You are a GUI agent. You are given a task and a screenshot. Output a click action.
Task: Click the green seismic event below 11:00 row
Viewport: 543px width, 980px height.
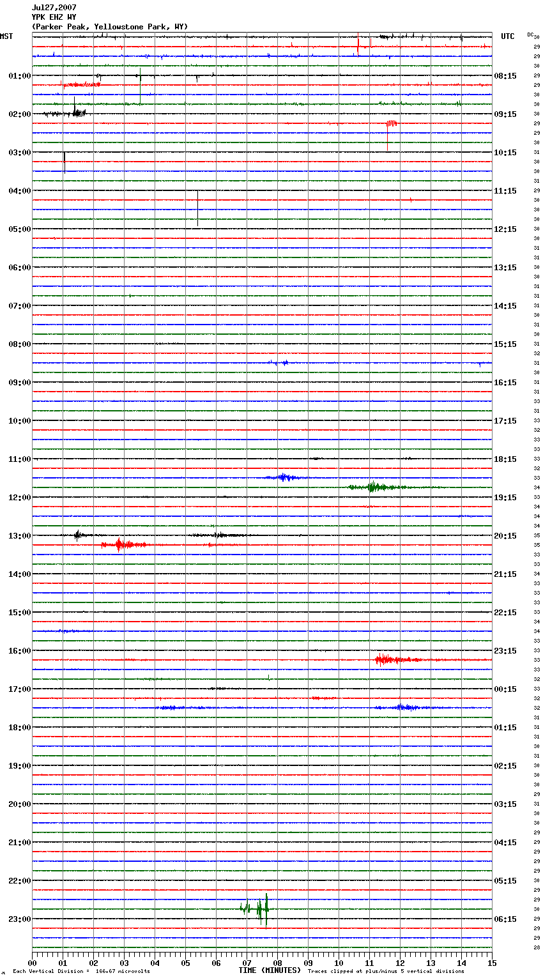click(x=377, y=487)
